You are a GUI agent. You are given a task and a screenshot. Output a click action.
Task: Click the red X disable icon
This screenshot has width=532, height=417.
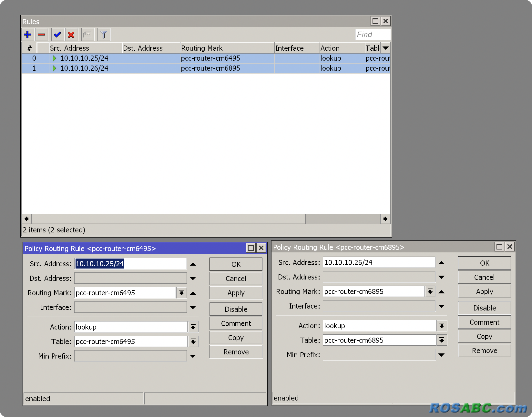coord(71,35)
